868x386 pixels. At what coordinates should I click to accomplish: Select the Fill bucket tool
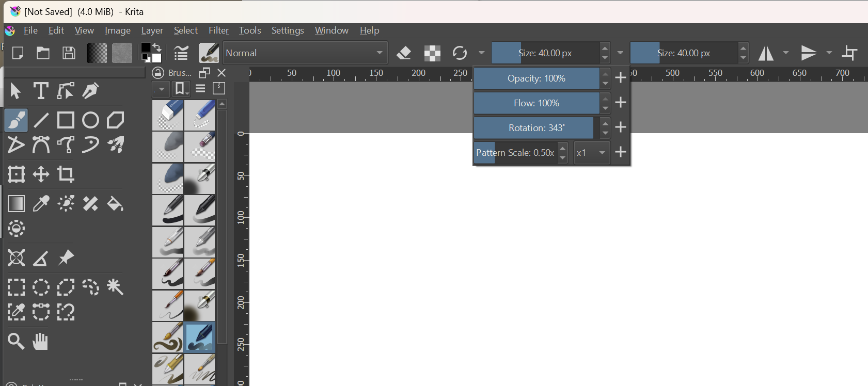[x=115, y=204]
